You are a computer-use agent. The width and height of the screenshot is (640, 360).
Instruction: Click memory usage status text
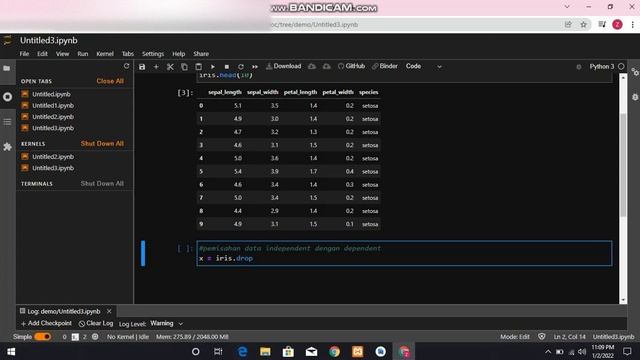(192, 337)
